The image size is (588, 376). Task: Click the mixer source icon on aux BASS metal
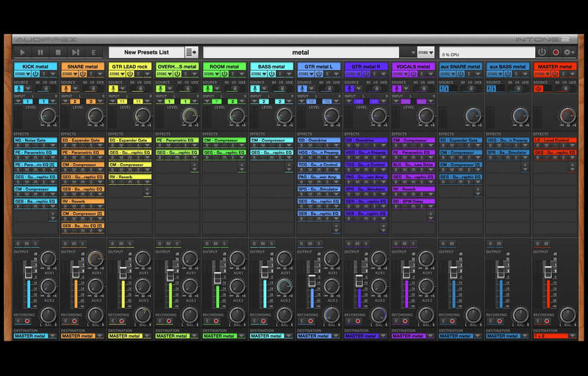click(x=491, y=88)
